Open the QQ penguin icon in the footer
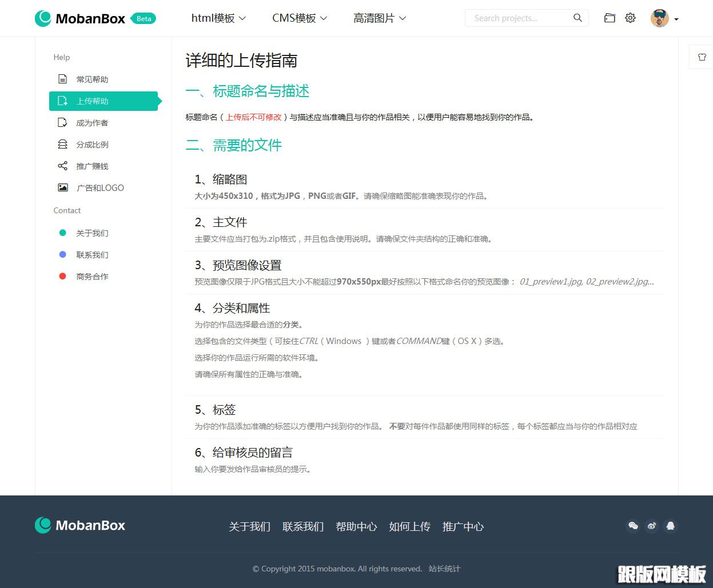Screen dimensions: 713x588 click(x=671, y=526)
